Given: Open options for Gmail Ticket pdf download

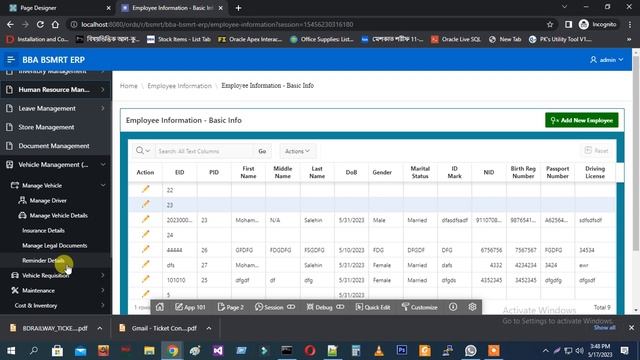Looking at the screenshot, I should pyautogui.click(x=209, y=328).
